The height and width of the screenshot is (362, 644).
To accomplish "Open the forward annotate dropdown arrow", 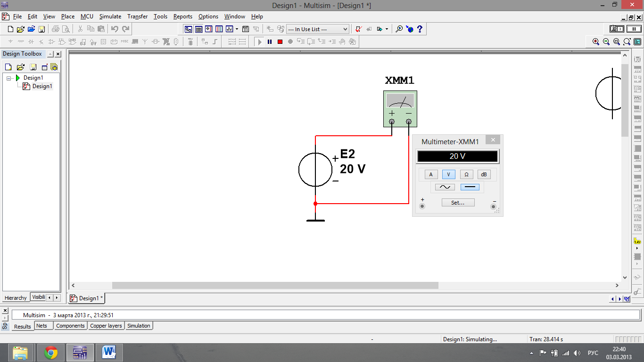I will (x=387, y=29).
